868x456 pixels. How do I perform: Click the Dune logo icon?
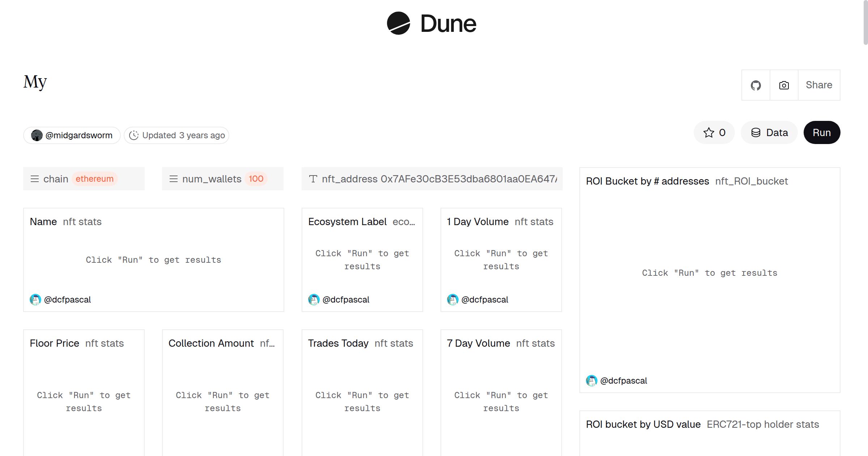pyautogui.click(x=398, y=23)
